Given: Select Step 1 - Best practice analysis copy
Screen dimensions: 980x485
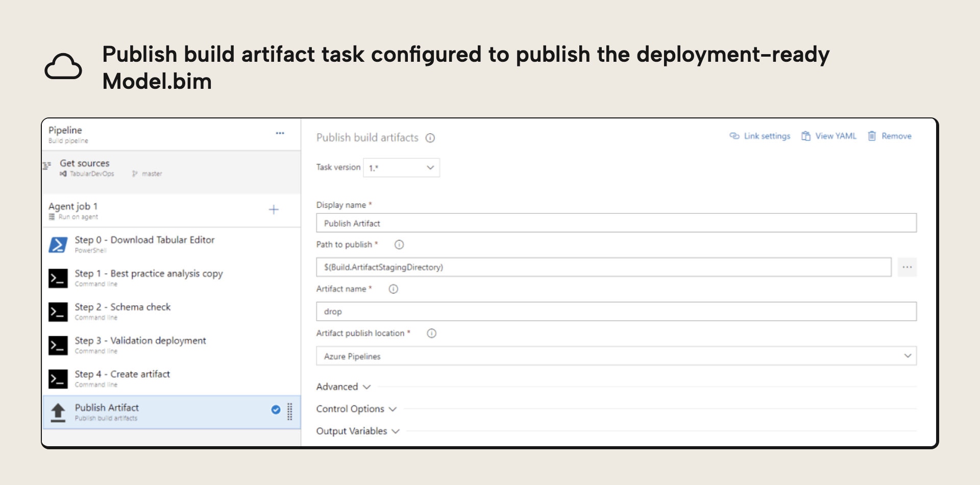Looking at the screenshot, I should pyautogui.click(x=171, y=278).
